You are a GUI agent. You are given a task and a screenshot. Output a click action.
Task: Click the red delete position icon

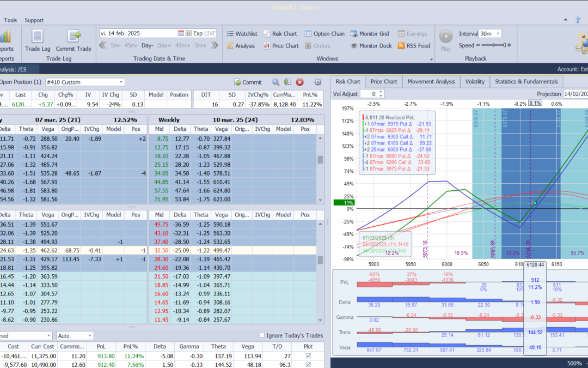[299, 82]
